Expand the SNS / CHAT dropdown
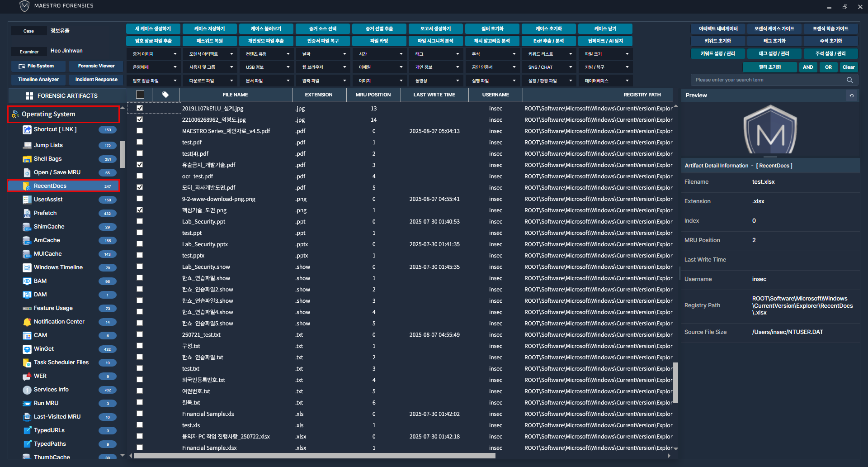 (549, 67)
